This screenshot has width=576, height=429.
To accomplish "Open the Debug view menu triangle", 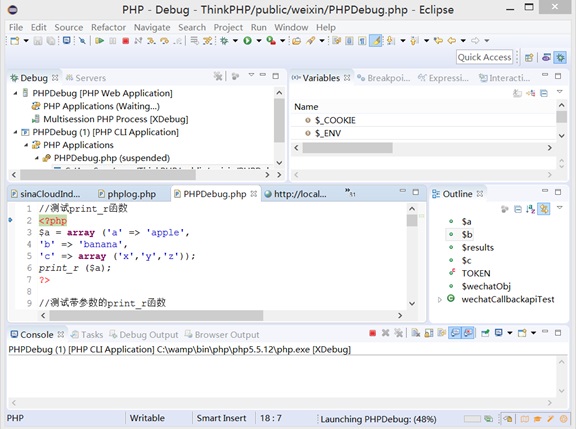I will 251,75.
